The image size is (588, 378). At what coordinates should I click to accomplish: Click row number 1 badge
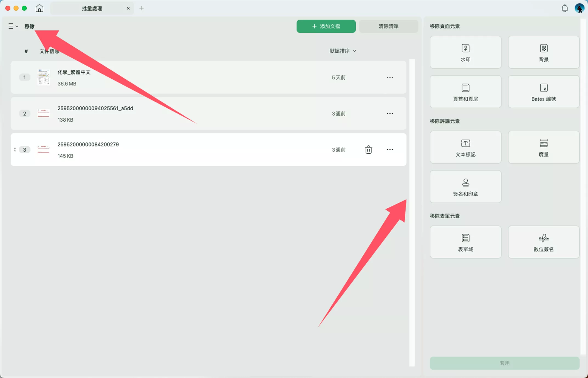(24, 78)
